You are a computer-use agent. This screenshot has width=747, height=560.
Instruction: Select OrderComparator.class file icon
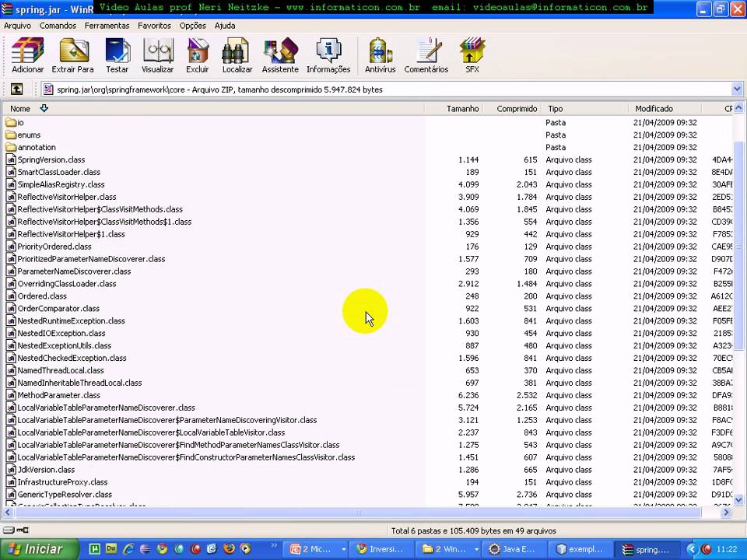11,308
